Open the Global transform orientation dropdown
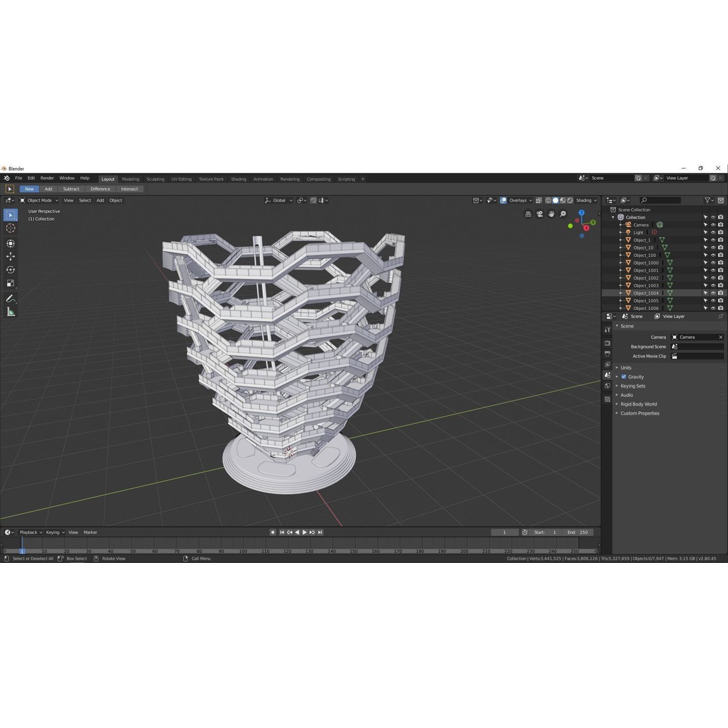The width and height of the screenshot is (728, 728). point(278,201)
